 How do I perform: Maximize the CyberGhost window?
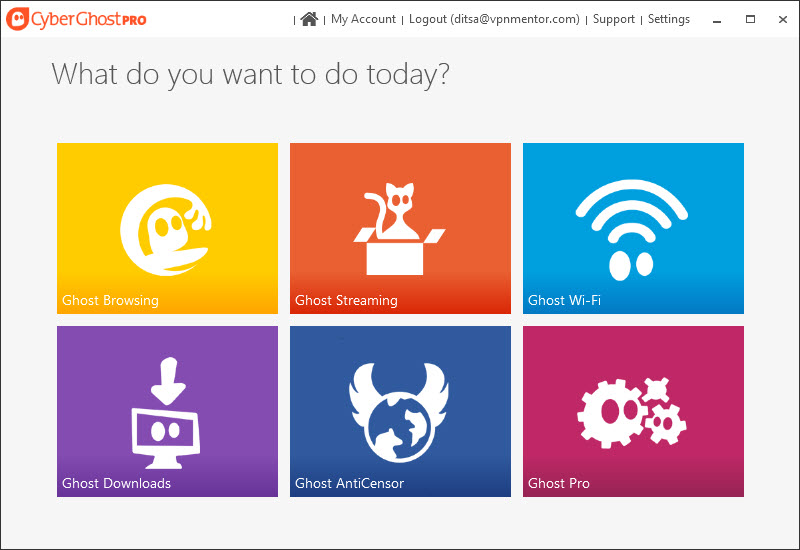pos(750,19)
